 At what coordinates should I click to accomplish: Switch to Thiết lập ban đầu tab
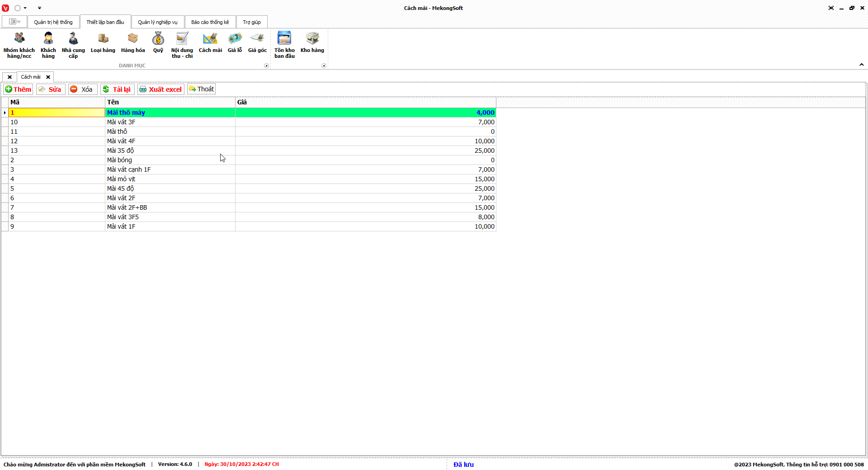[105, 22]
